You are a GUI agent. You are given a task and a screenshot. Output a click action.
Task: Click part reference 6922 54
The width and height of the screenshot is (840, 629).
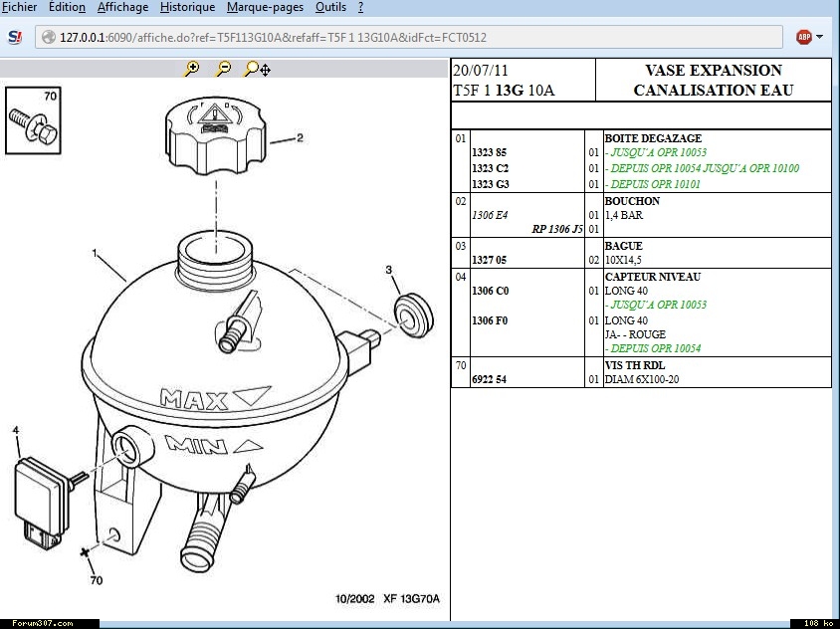(x=490, y=379)
